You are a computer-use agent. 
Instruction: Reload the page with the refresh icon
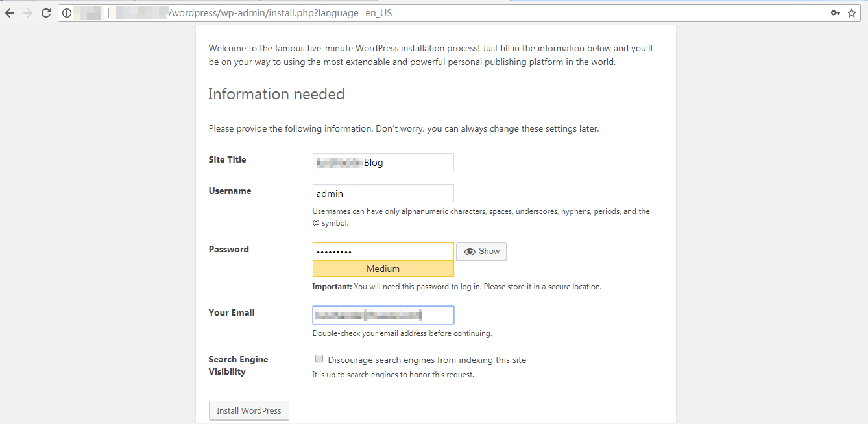coord(46,13)
